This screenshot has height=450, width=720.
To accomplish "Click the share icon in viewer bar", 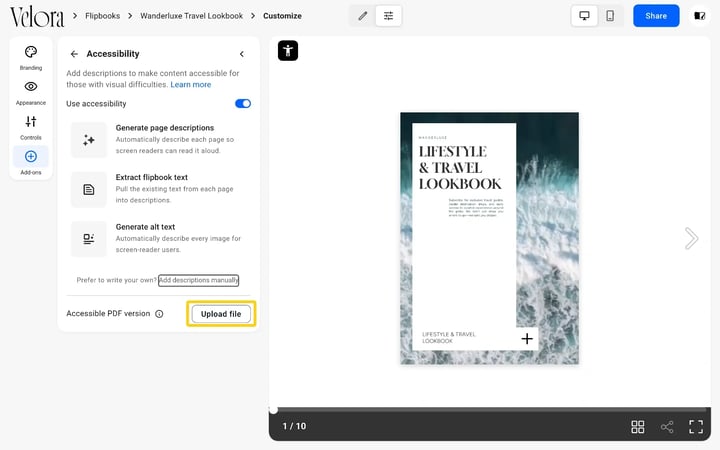I will (x=667, y=427).
